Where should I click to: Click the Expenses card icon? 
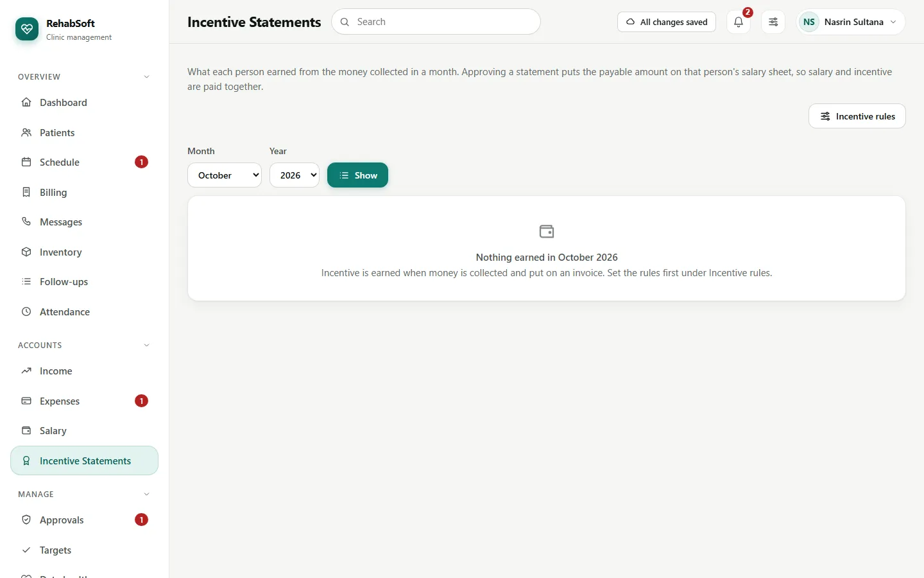pyautogui.click(x=26, y=401)
